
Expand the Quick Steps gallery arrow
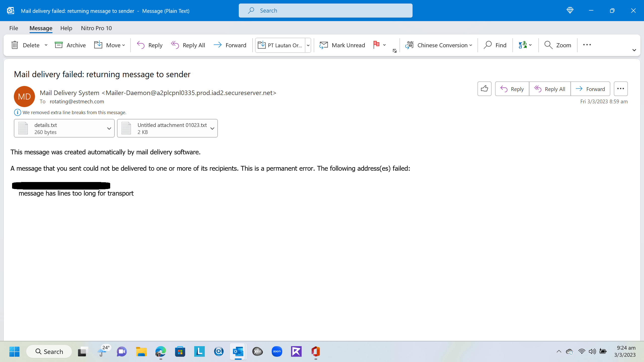click(x=308, y=45)
